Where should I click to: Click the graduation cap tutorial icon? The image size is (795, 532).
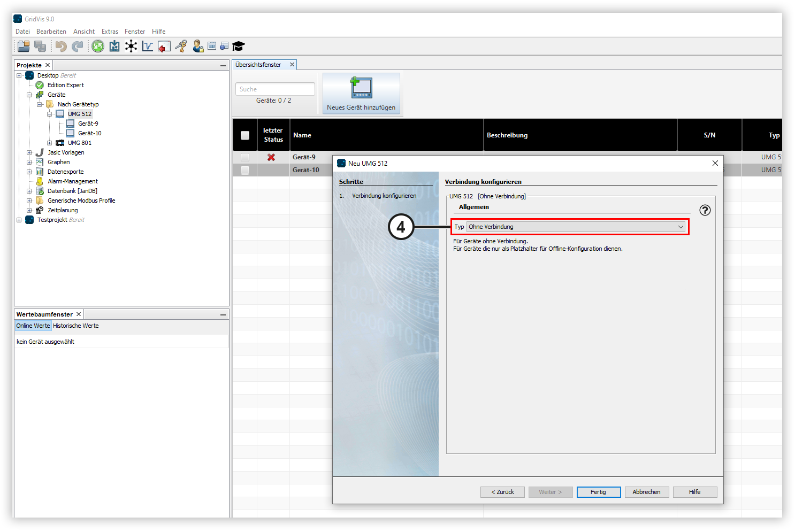click(x=238, y=47)
